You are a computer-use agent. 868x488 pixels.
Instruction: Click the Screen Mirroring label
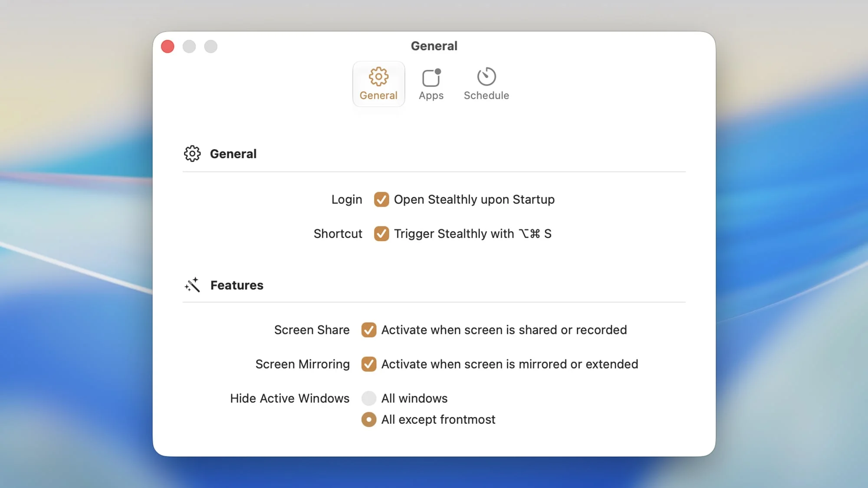coord(302,364)
